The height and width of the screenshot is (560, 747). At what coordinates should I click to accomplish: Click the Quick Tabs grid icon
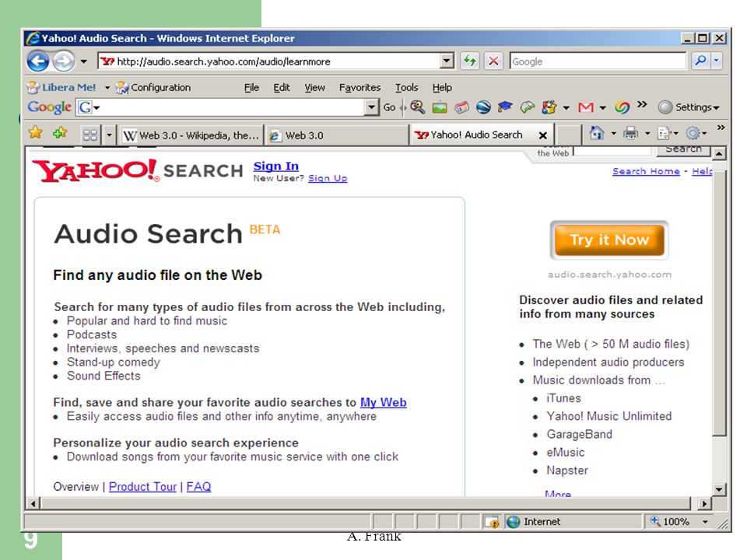pos(90,135)
